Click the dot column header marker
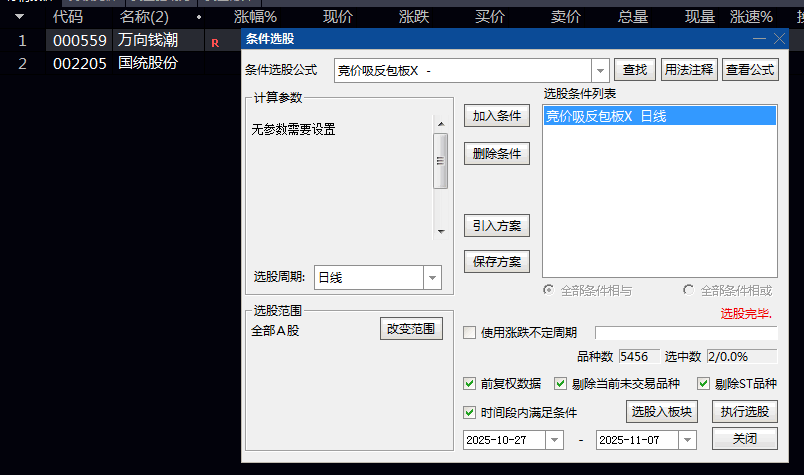Screen dimensions: 804x475 (x=199, y=17)
